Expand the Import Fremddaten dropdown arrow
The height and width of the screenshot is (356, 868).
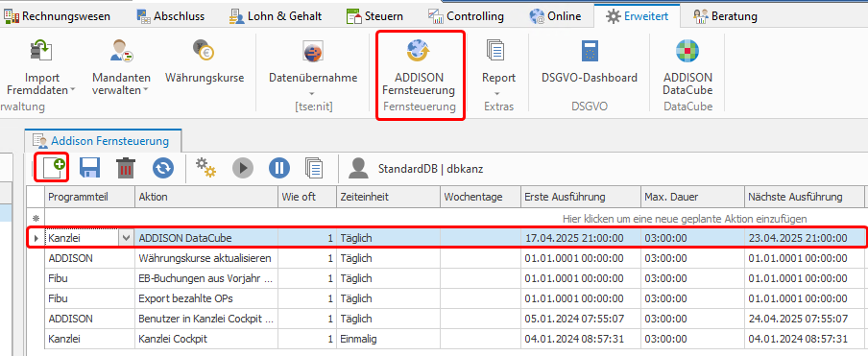tap(73, 90)
